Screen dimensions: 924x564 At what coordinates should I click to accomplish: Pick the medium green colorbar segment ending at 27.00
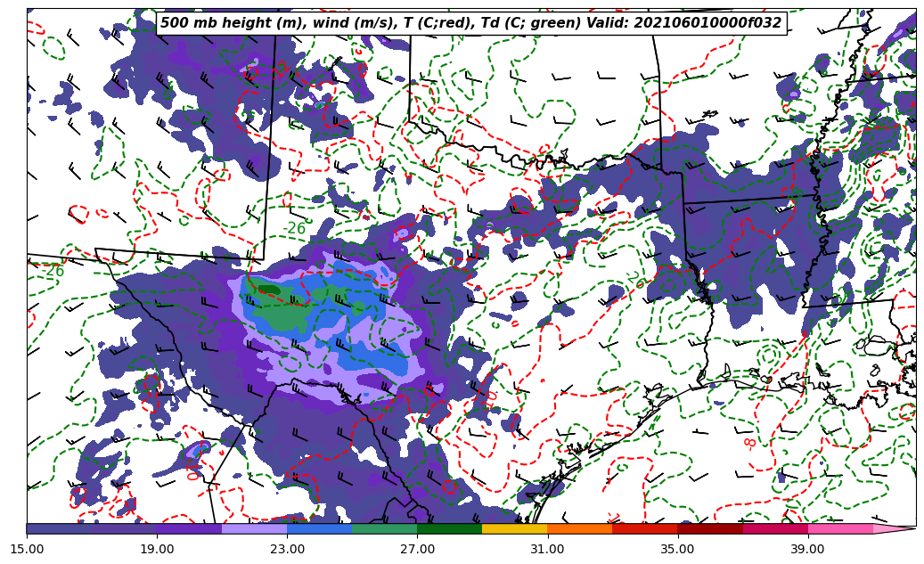click(385, 528)
